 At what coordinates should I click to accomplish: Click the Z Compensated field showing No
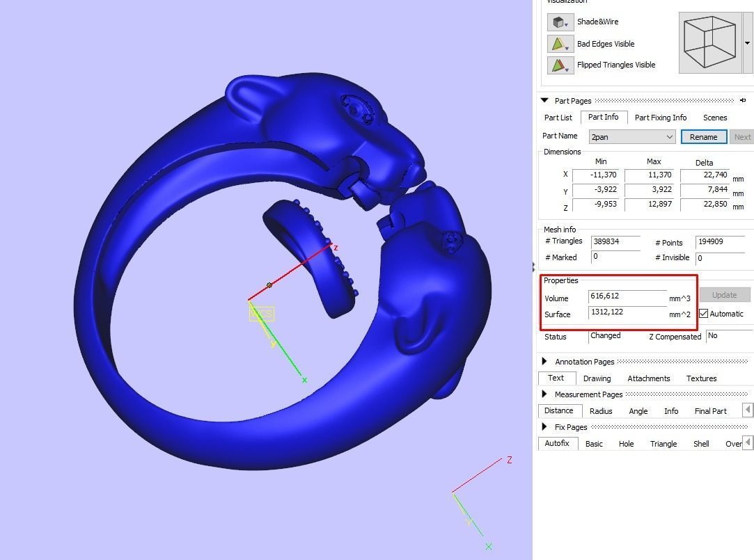pyautogui.click(x=729, y=336)
